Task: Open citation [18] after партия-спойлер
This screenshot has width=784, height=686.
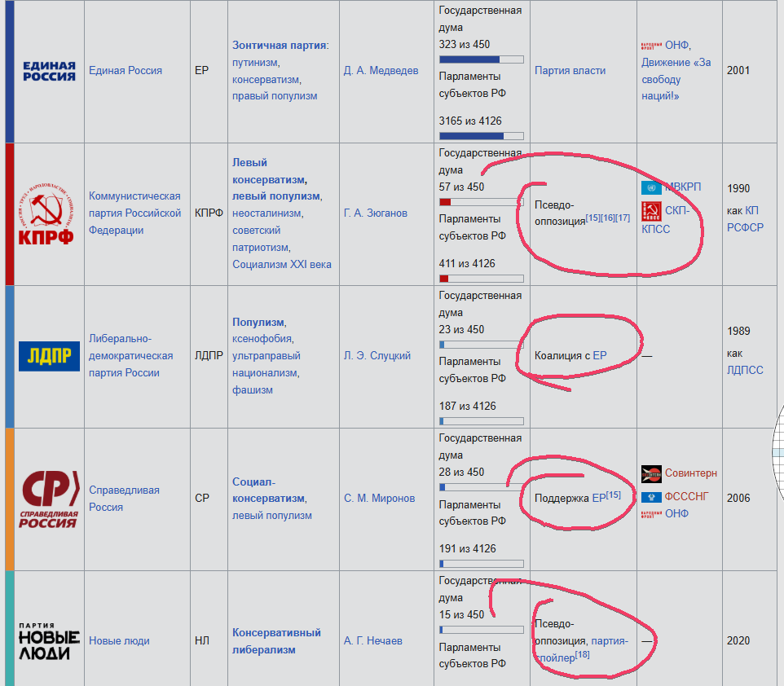Action: [x=582, y=654]
